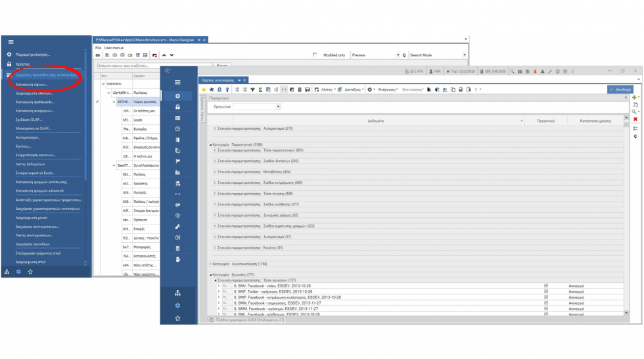Image resolution: width=644 pixels, height=359 pixels.
Task: Toggle Modified only checkbox in Menu Designer
Action: [315, 54]
